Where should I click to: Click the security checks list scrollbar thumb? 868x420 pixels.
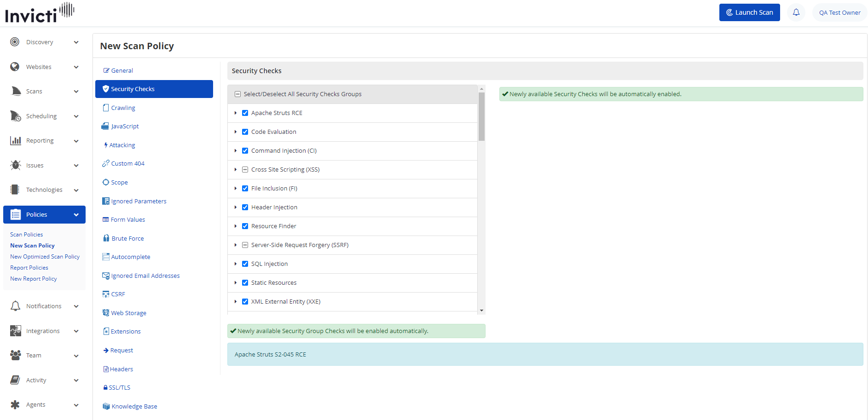pyautogui.click(x=481, y=116)
